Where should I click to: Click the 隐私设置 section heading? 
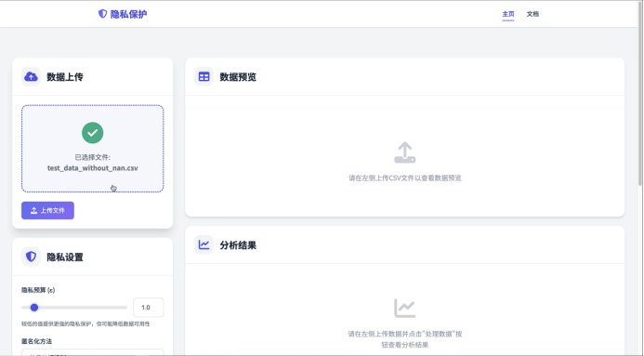tap(65, 257)
